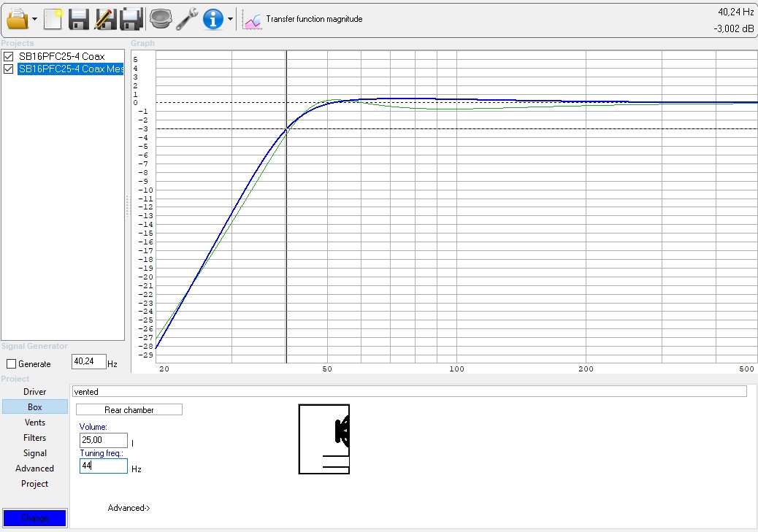Open the dropdown arrow next to info icon
This screenshot has height=532, width=758.
231,20
